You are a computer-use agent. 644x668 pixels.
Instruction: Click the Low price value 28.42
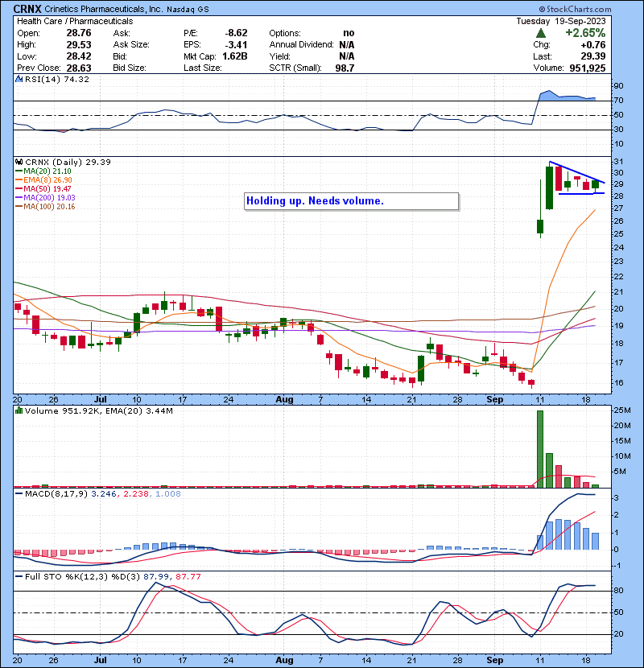coord(79,56)
